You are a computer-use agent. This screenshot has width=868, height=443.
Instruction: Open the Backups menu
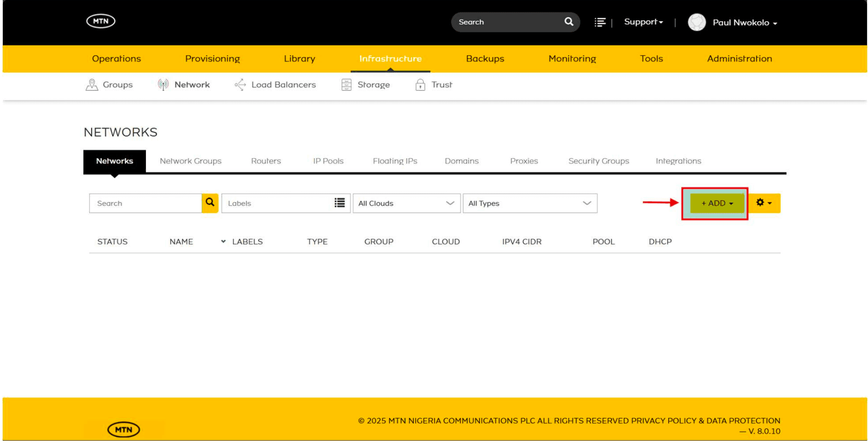point(485,59)
